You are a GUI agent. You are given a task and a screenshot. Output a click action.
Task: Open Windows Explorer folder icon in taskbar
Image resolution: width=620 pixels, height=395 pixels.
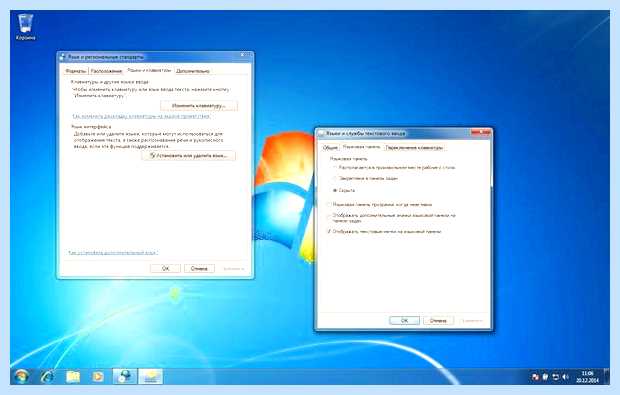[x=73, y=376]
